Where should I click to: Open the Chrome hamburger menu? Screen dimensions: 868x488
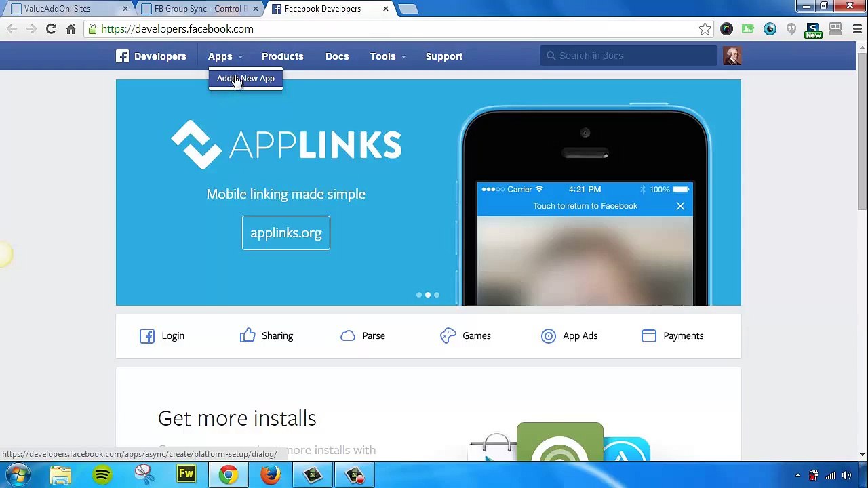857,29
